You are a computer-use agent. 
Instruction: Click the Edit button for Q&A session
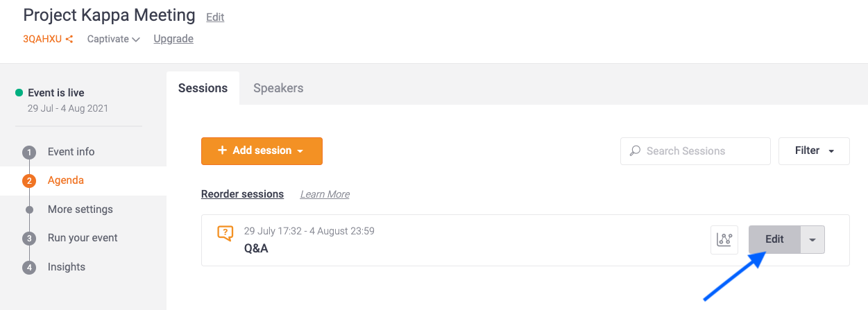pyautogui.click(x=774, y=239)
